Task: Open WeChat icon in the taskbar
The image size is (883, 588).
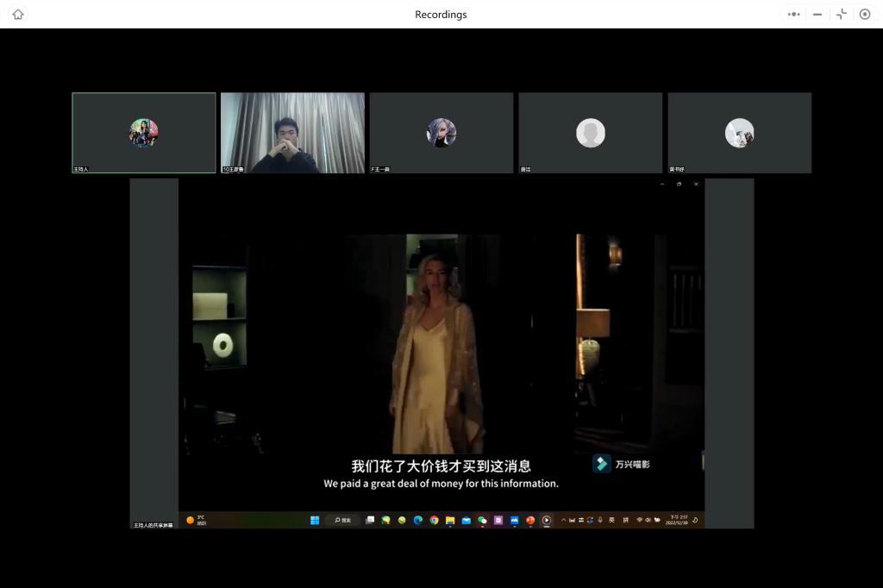Action: (482, 520)
